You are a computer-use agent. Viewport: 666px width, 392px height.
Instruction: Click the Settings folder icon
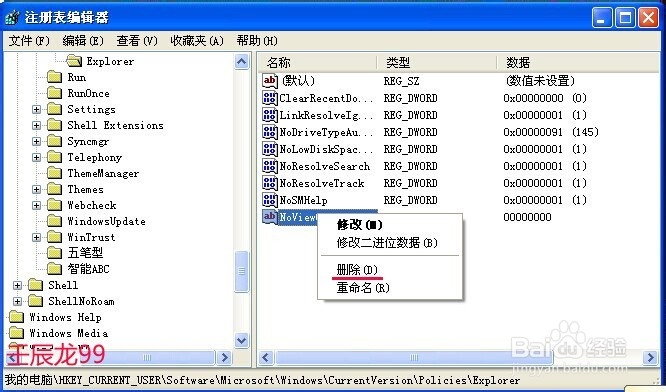pyautogui.click(x=54, y=109)
